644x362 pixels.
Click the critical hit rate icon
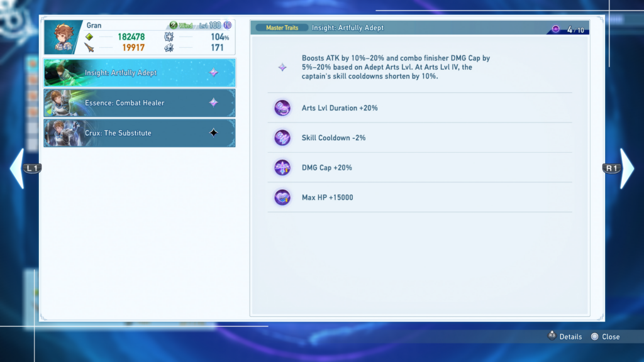click(169, 37)
